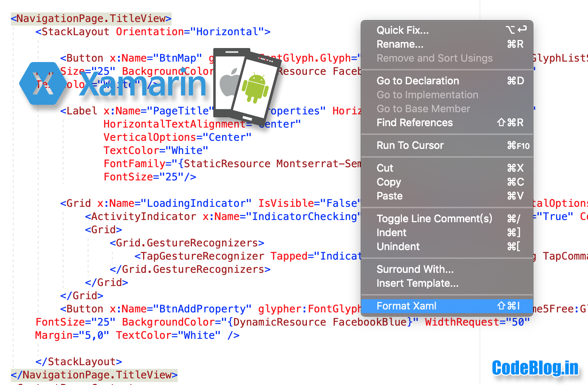Screen dimensions: 588x385
Task: Choose Surround With from the menu
Action: point(415,269)
